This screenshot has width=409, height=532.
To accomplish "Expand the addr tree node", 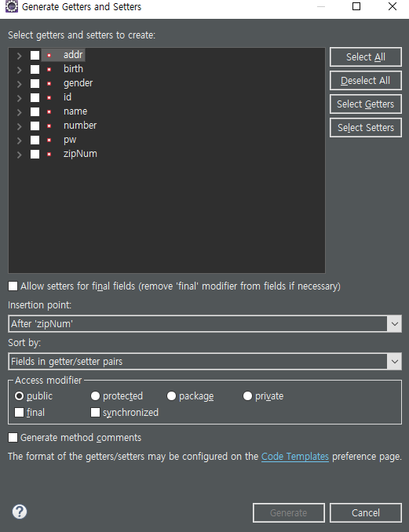I will pyautogui.click(x=20, y=56).
